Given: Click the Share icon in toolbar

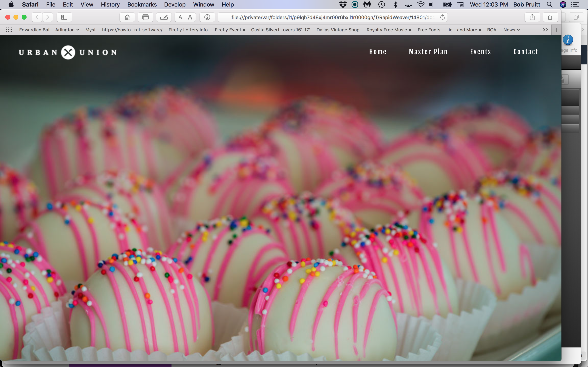Looking at the screenshot, I should coord(532,17).
